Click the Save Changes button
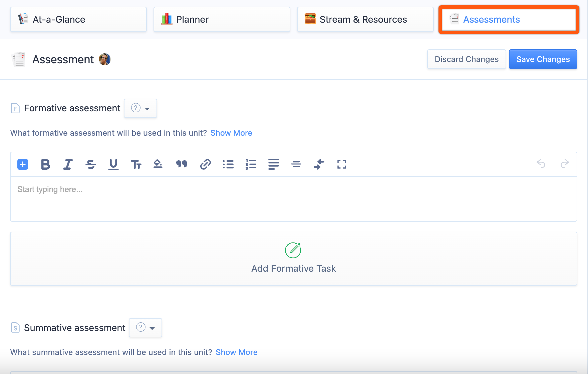This screenshot has width=588, height=374. tap(543, 59)
